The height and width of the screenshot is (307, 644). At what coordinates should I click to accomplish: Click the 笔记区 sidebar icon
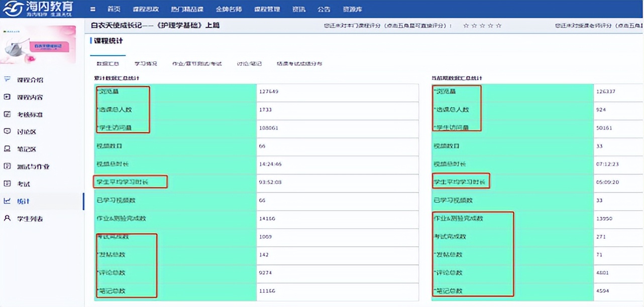click(x=7, y=149)
